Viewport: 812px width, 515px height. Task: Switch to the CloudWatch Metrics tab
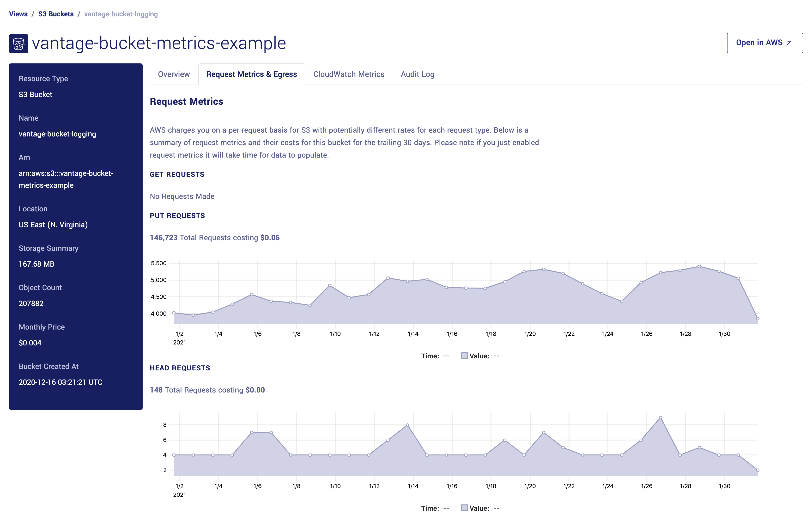click(x=349, y=74)
